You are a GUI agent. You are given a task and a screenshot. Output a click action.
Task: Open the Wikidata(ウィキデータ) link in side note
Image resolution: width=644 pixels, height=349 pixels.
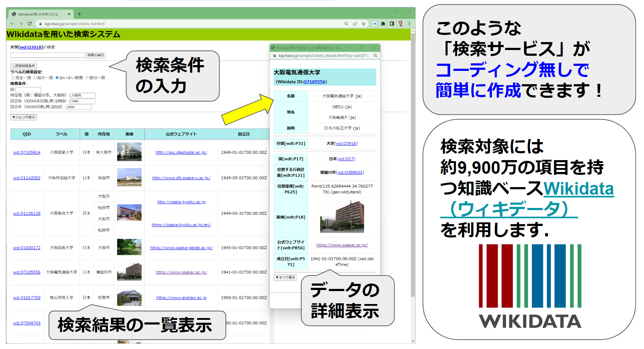pos(527,199)
